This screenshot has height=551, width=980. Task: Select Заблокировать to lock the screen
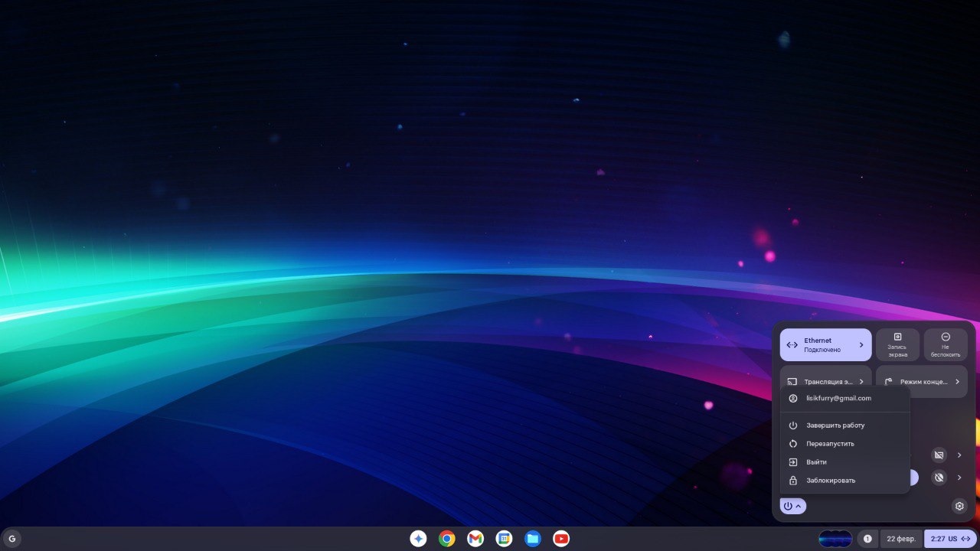point(844,481)
